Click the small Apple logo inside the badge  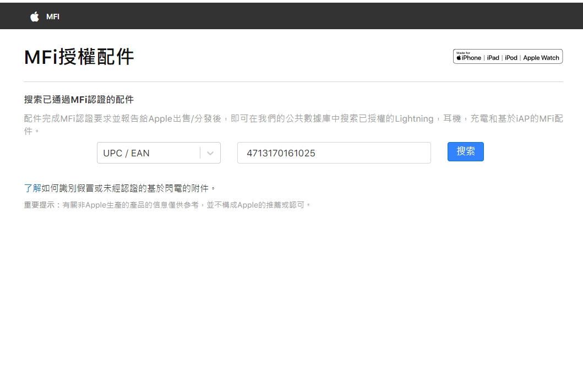tap(459, 58)
